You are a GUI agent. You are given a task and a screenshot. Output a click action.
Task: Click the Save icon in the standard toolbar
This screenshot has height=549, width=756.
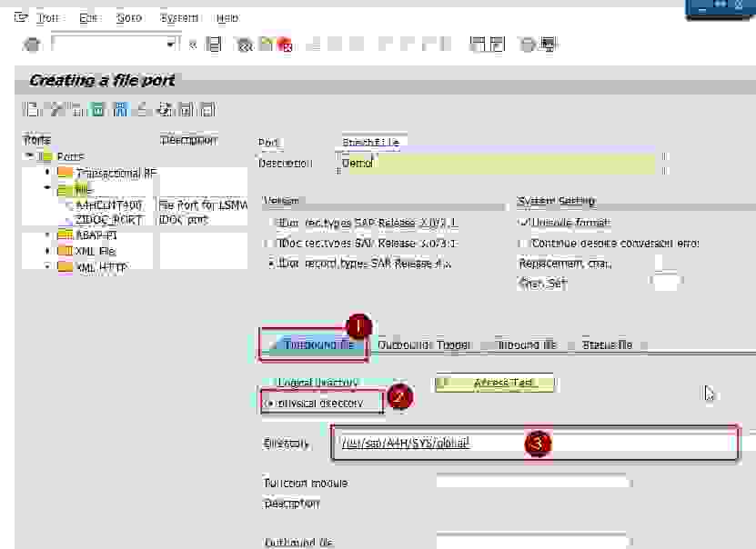[215, 44]
